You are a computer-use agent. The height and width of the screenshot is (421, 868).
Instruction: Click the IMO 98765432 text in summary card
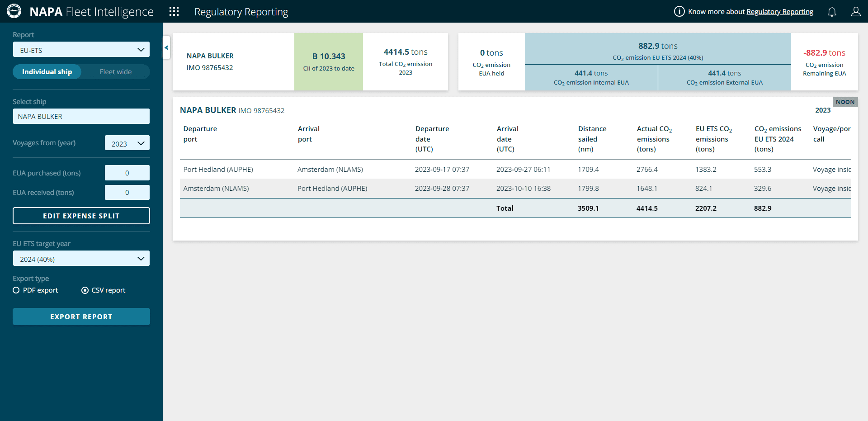(210, 68)
